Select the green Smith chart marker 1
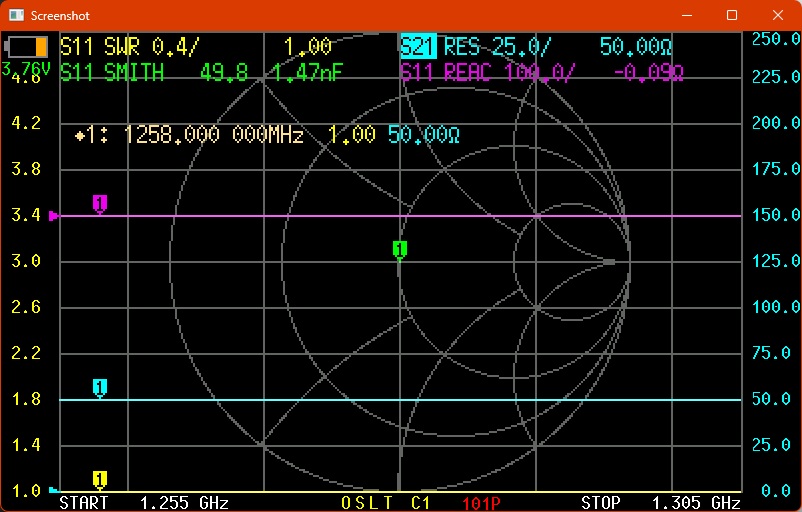This screenshot has width=802, height=512. (x=399, y=249)
